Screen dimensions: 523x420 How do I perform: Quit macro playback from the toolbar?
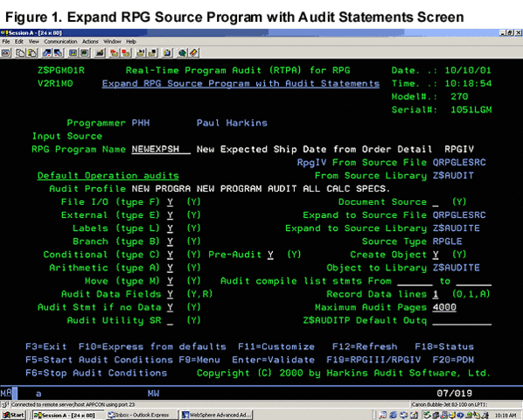[152, 52]
